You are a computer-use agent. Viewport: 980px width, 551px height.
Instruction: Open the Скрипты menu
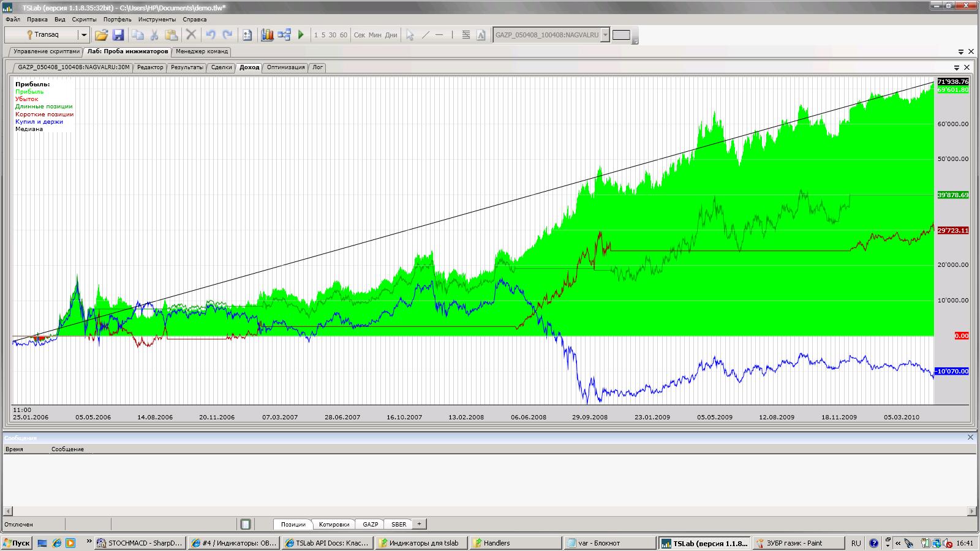[x=84, y=20]
